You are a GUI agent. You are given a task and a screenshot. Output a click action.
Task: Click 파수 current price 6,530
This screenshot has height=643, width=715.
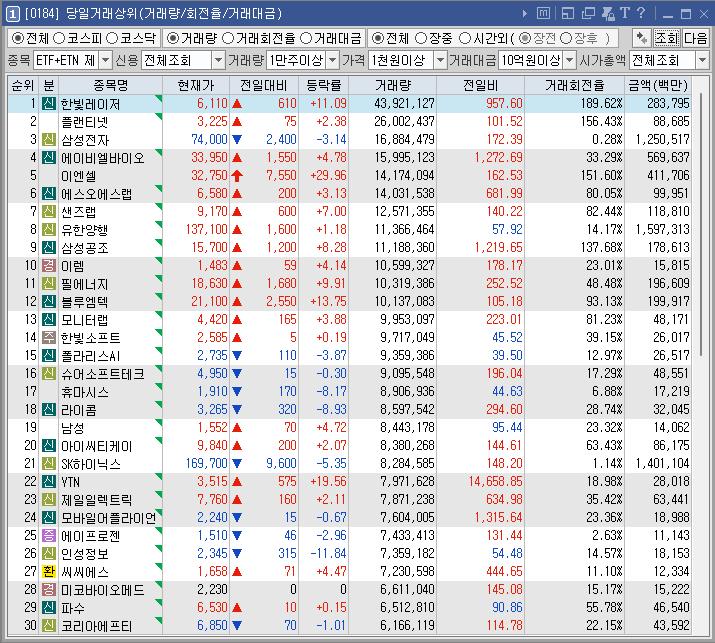(x=212, y=607)
